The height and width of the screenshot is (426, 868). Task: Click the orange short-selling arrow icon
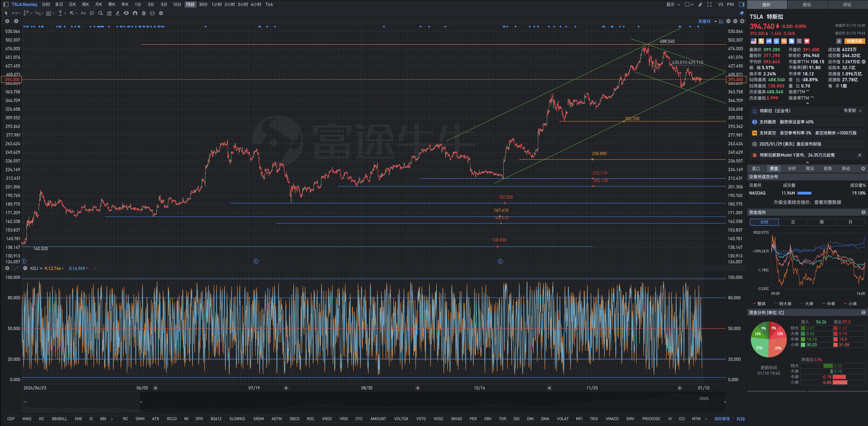tap(784, 41)
